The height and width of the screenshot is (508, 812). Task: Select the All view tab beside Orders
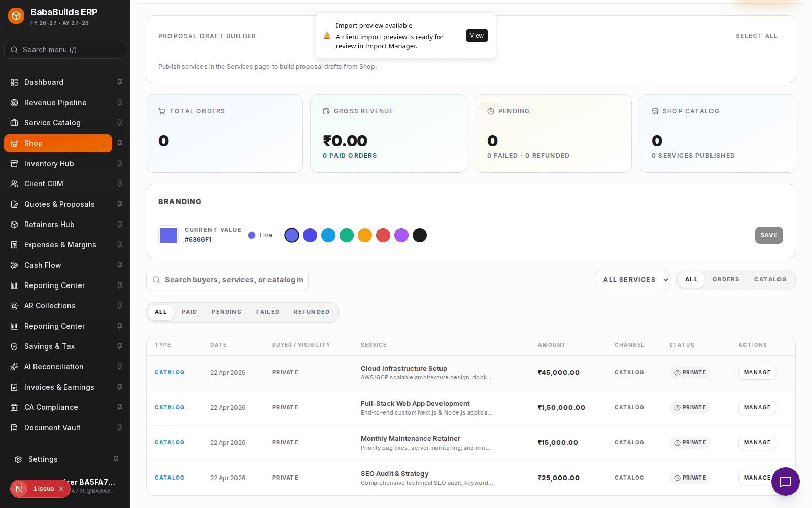click(x=692, y=280)
